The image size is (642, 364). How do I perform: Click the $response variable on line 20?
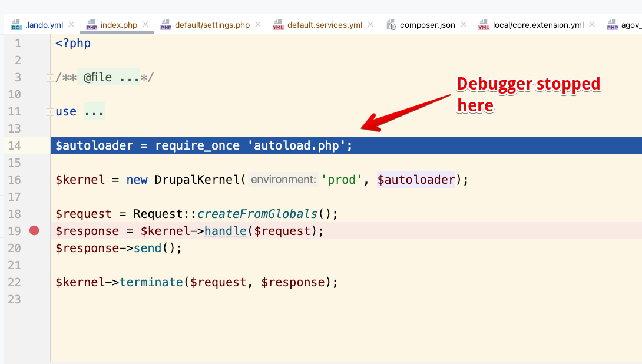tap(87, 248)
